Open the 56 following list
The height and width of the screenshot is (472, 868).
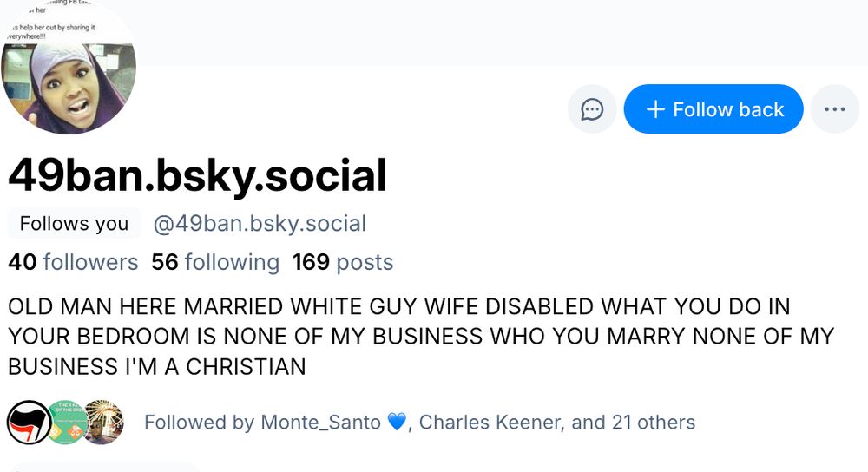click(215, 262)
